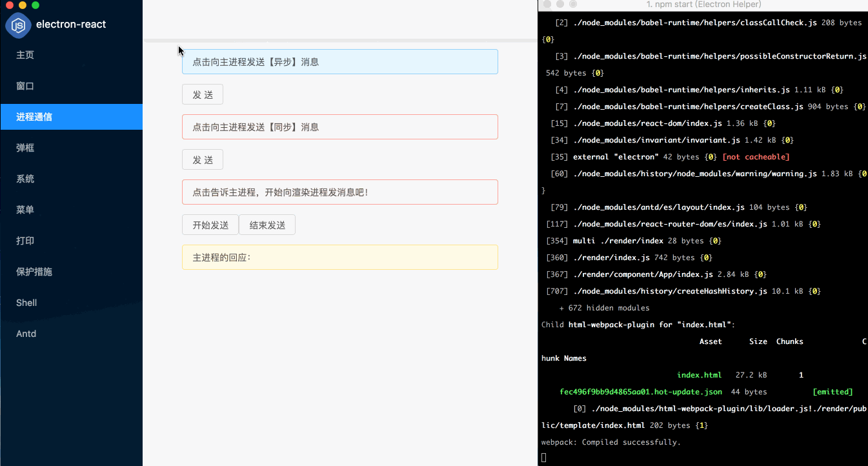Screen dimensions: 868x466
Task: Select the 进程通信 sidebar menu item
Action: 71,117
